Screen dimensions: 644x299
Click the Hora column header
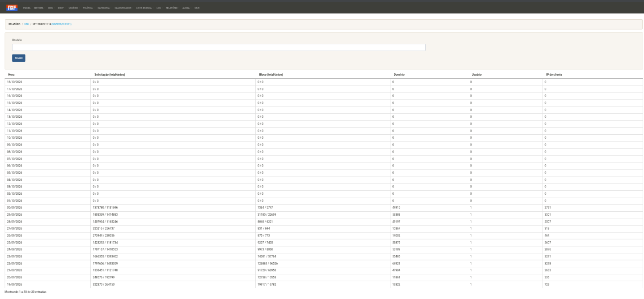coord(12,74)
